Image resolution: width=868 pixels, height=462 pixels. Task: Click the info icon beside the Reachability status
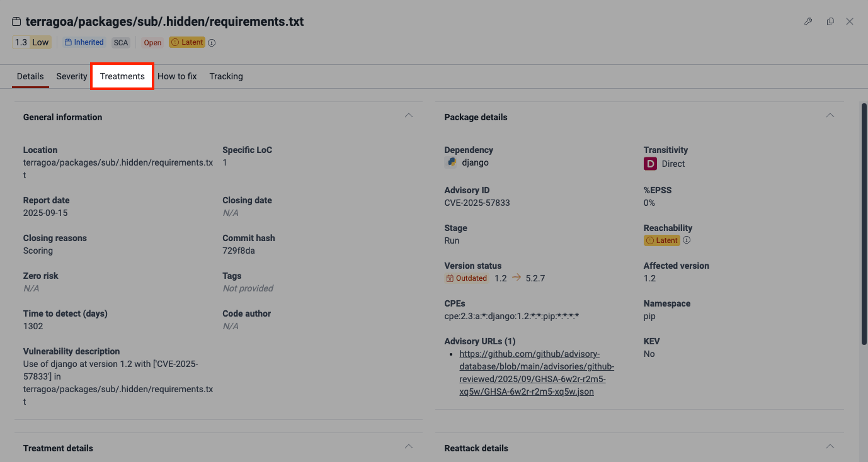tap(687, 240)
